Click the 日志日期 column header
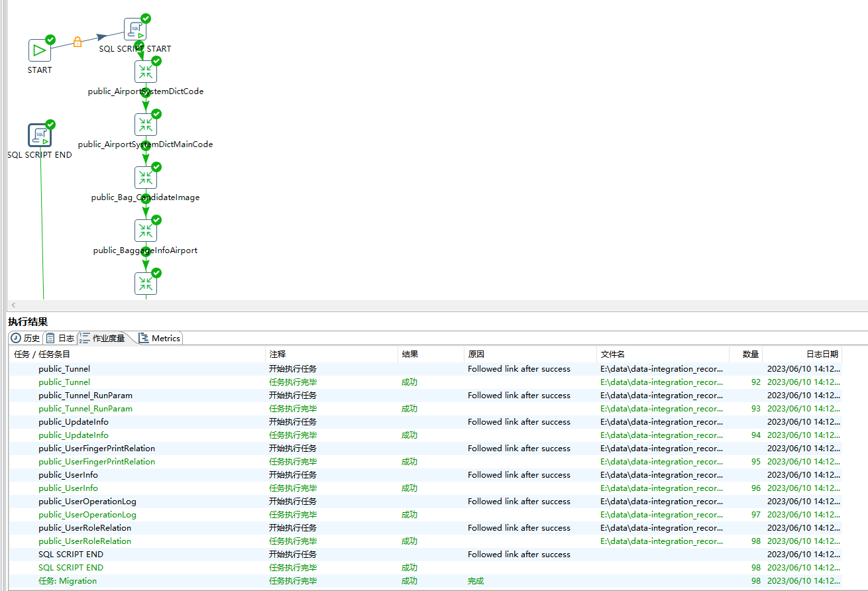The width and height of the screenshot is (868, 591). click(802, 354)
